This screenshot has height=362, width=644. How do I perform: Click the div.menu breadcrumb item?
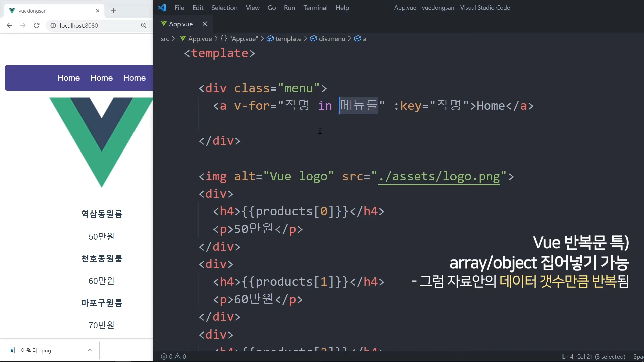point(332,39)
